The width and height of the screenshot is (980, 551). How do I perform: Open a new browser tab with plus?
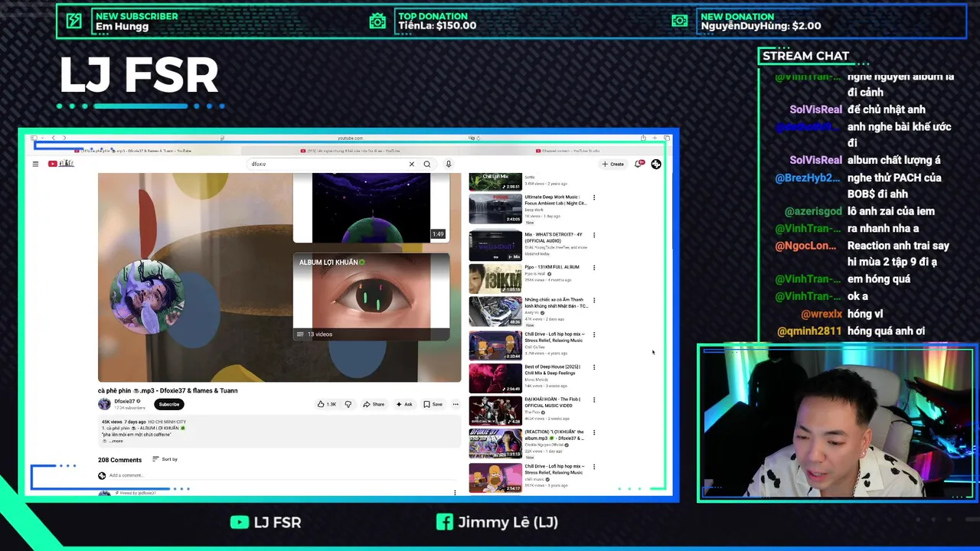pyautogui.click(x=655, y=138)
